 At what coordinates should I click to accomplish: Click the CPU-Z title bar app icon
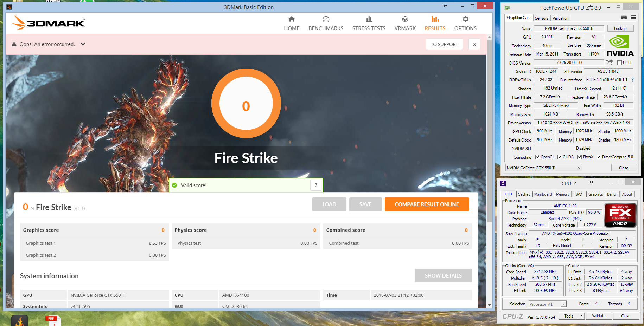click(503, 183)
